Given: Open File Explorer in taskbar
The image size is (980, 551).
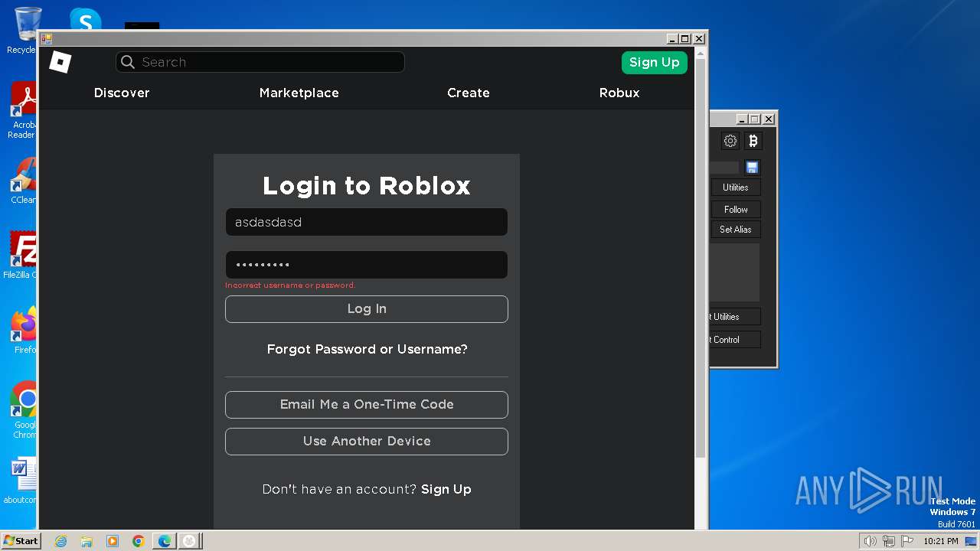Looking at the screenshot, I should pos(87,541).
